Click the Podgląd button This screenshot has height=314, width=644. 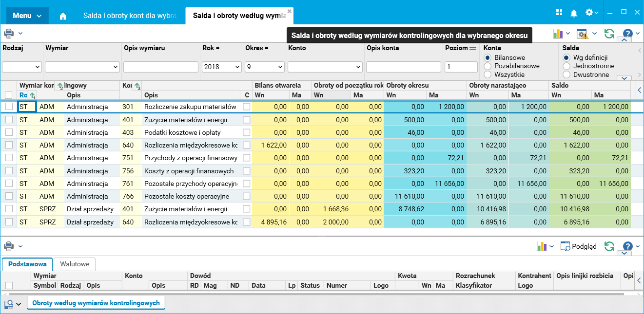click(x=579, y=246)
